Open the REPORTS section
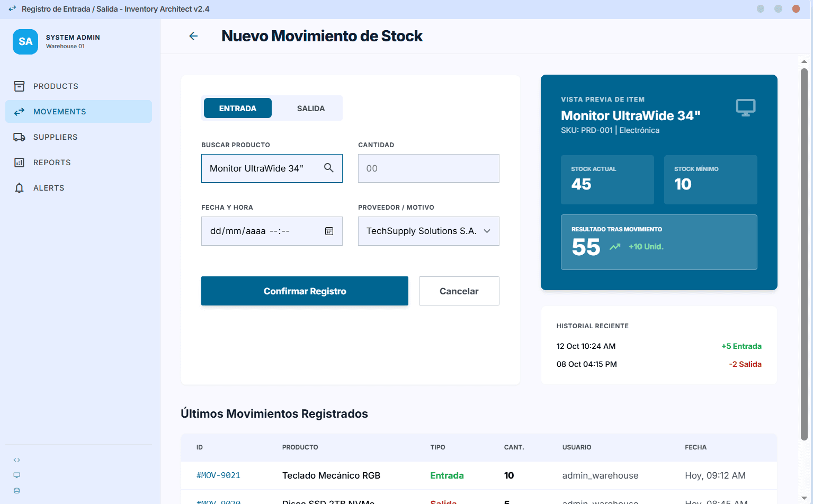This screenshot has width=813, height=504. [x=78, y=163]
